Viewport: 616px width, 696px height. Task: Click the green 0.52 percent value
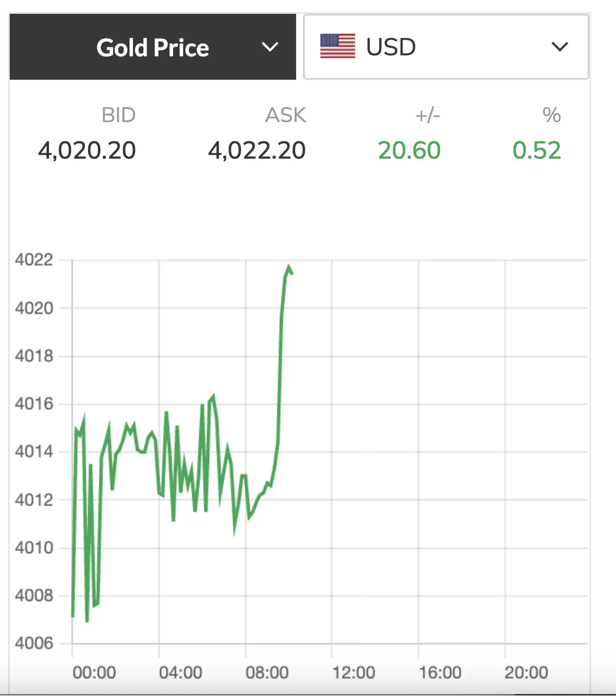click(536, 150)
